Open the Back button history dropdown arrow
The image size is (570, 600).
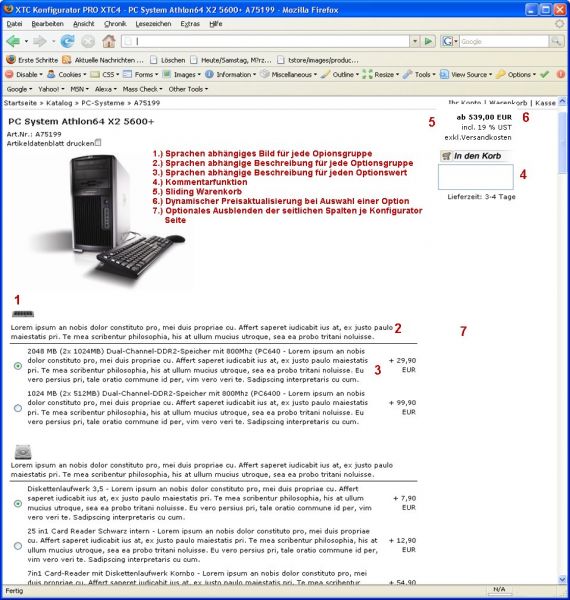pyautogui.click(x=26, y=41)
